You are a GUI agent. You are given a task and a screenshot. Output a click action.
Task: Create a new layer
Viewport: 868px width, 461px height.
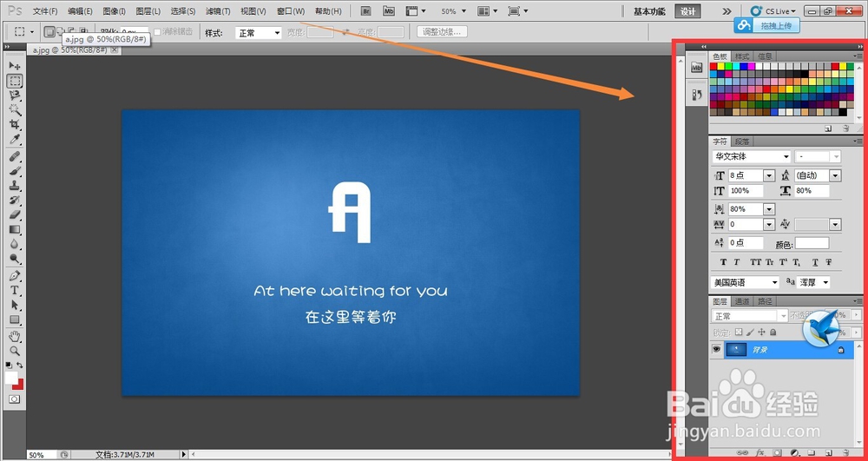[829, 452]
